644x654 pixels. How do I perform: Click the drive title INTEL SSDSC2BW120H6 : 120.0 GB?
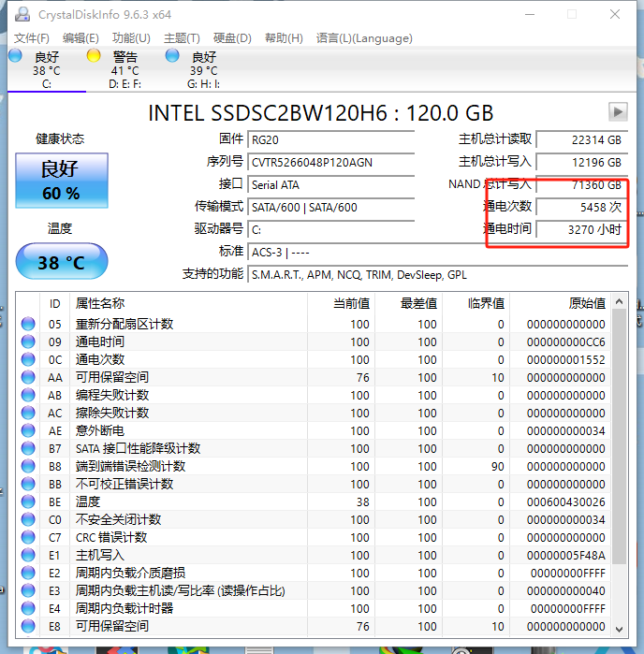coord(320,112)
